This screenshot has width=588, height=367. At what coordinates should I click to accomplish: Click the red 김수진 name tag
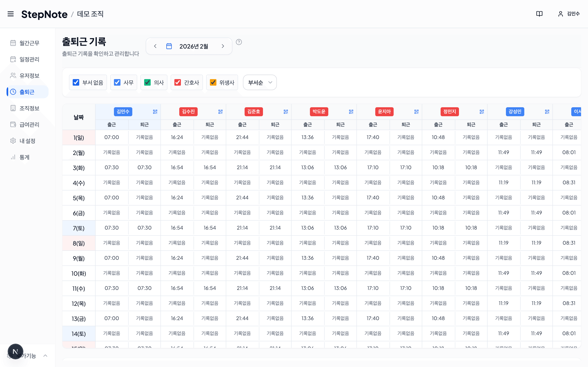point(188,112)
